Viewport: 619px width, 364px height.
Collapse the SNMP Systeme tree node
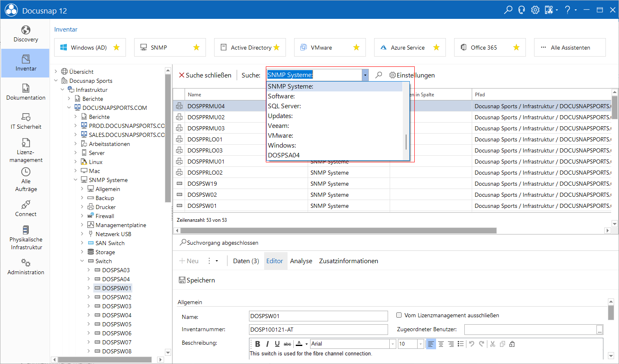pos(75,180)
